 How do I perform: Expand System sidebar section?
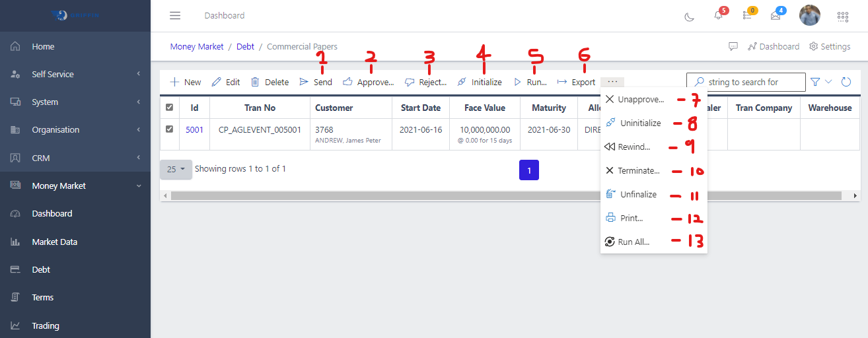pyautogui.click(x=75, y=102)
